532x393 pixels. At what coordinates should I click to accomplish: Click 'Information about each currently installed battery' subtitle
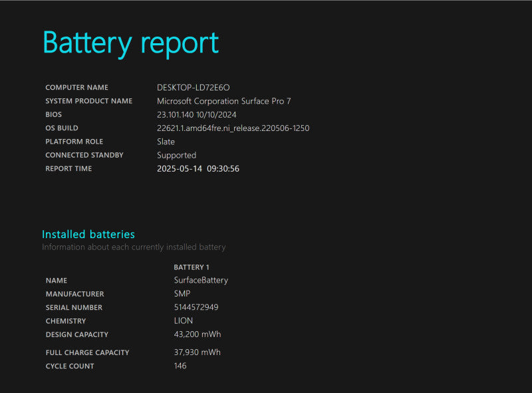point(134,247)
